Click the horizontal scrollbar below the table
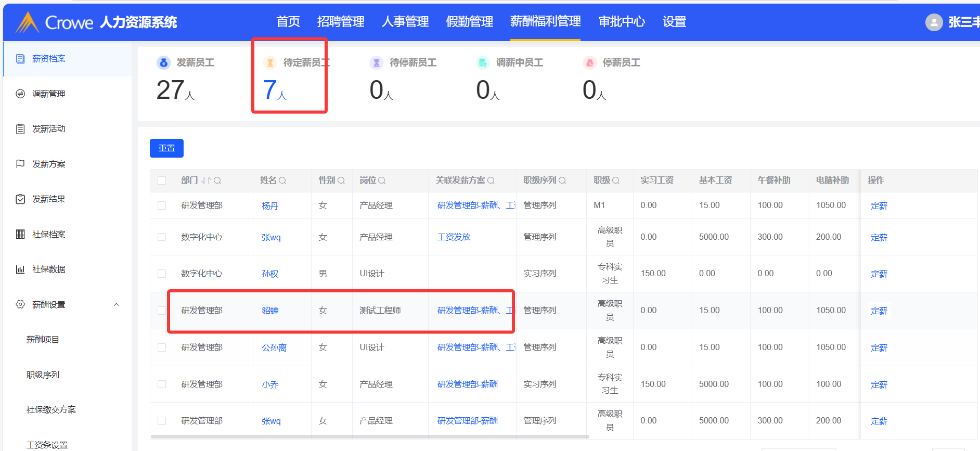This screenshot has width=980, height=451. pos(369,437)
